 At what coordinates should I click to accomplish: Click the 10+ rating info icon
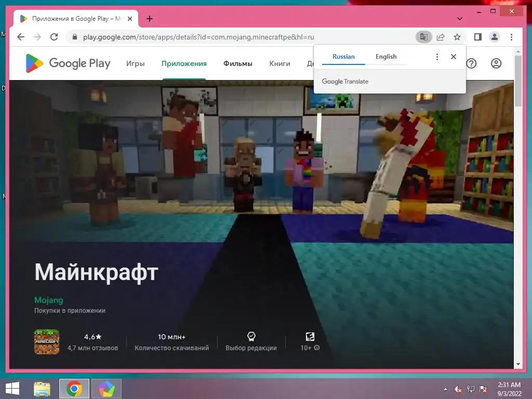pyautogui.click(x=317, y=348)
